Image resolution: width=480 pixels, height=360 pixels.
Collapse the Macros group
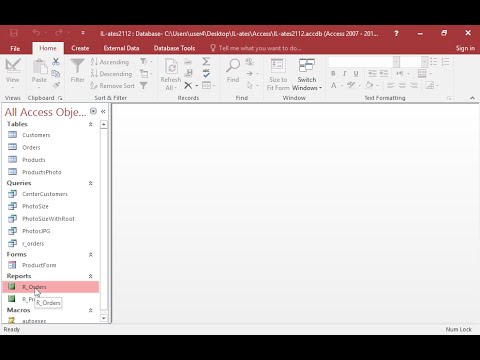(90, 310)
